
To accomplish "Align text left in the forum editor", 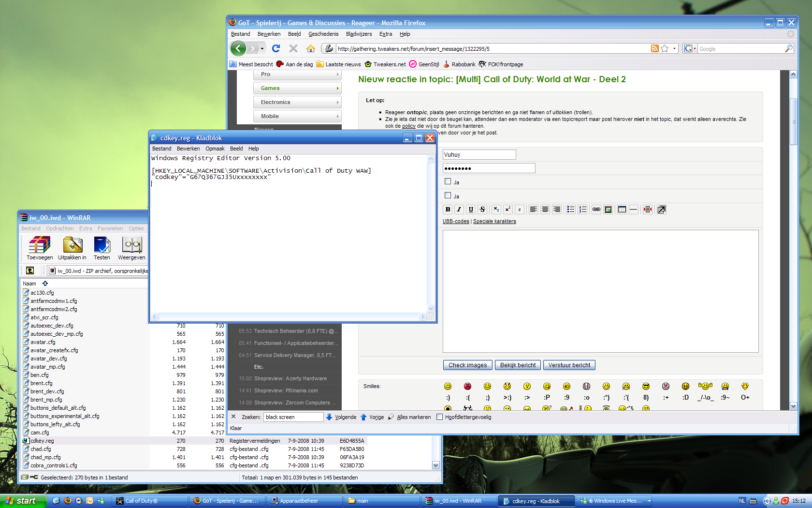I will (533, 209).
